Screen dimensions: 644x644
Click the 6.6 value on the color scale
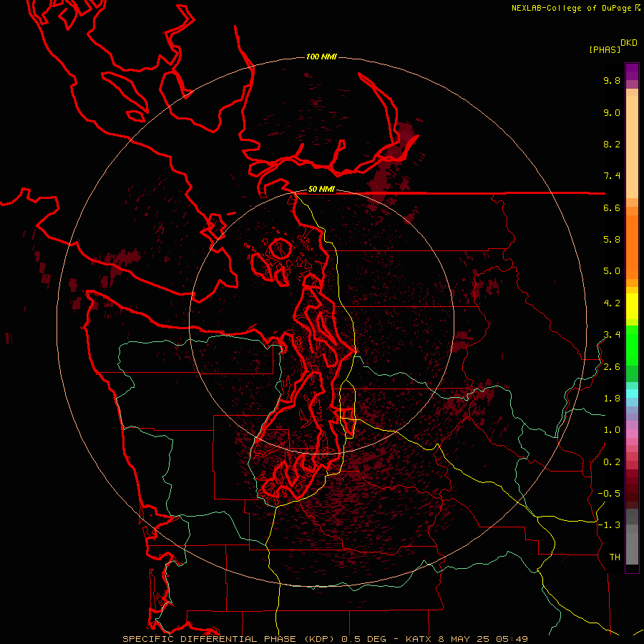click(612, 208)
